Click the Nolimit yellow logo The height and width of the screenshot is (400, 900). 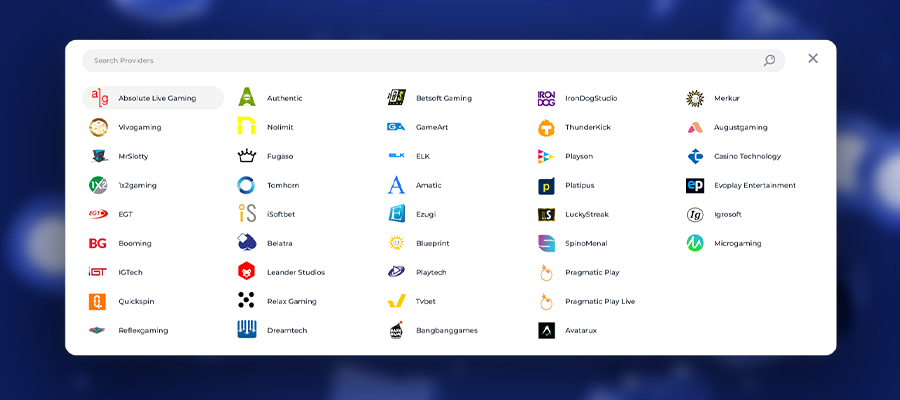(246, 126)
